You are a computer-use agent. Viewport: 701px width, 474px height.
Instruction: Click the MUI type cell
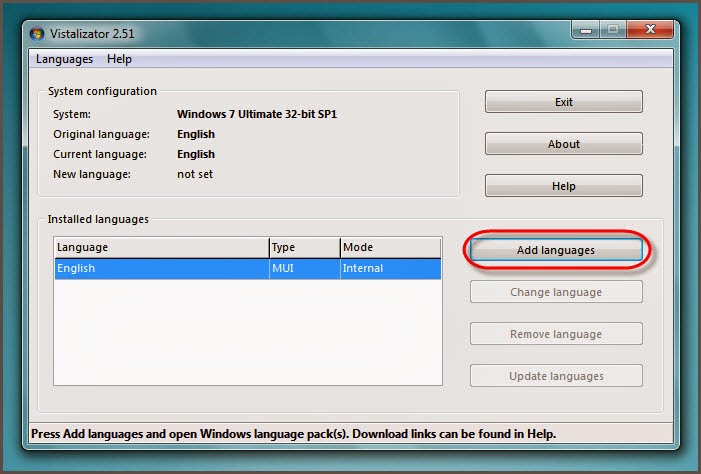coord(305,268)
